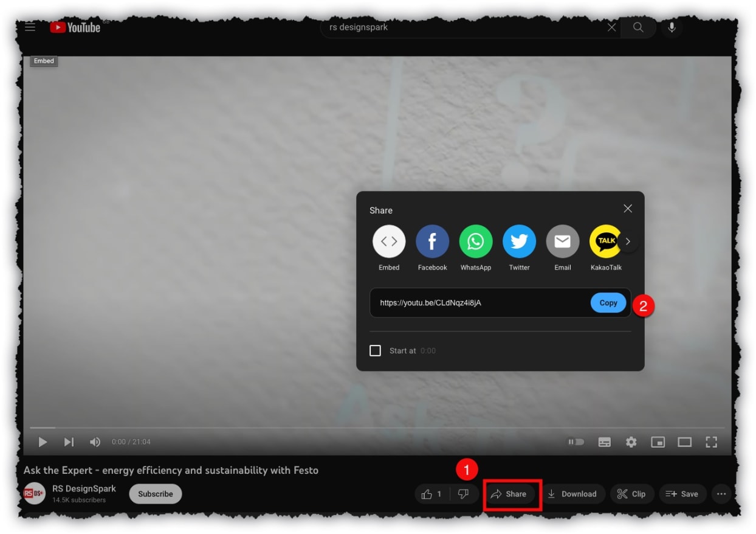
Task: Adjust the volume control
Action: pyautogui.click(x=95, y=442)
